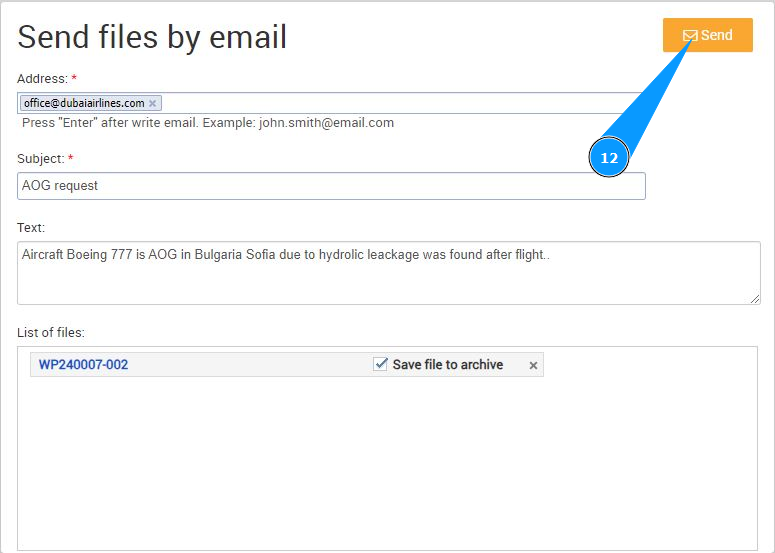Image resolution: width=775 pixels, height=553 pixels.
Task: Toggle the Save file to archive checkbox
Action: (x=380, y=365)
